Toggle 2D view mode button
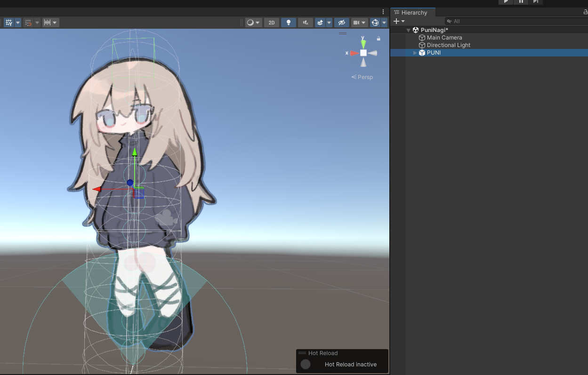 click(271, 23)
